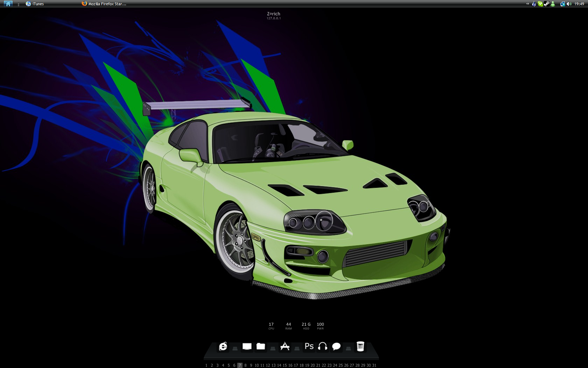588x368 pixels.
Task: Select highlighted day 7 in calendar strip
Action: tap(240, 365)
